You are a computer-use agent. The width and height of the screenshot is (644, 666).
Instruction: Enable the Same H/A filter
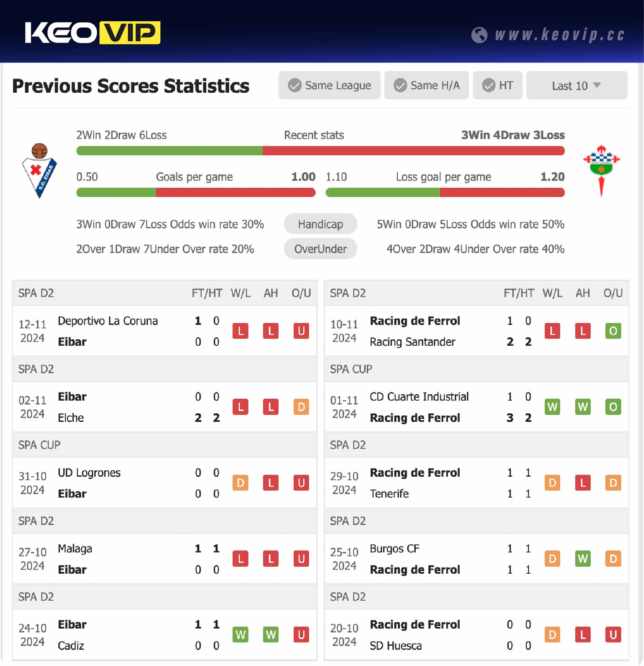point(427,85)
